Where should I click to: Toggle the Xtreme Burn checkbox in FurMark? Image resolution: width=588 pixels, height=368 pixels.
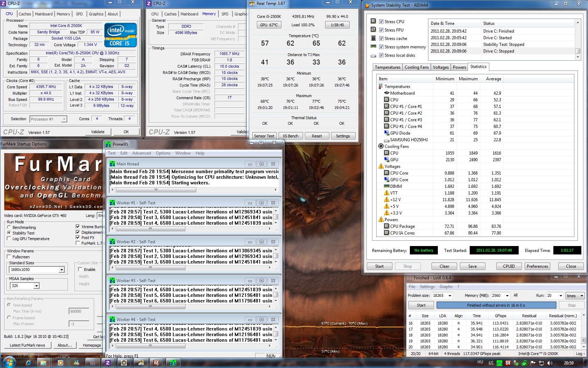pos(78,227)
